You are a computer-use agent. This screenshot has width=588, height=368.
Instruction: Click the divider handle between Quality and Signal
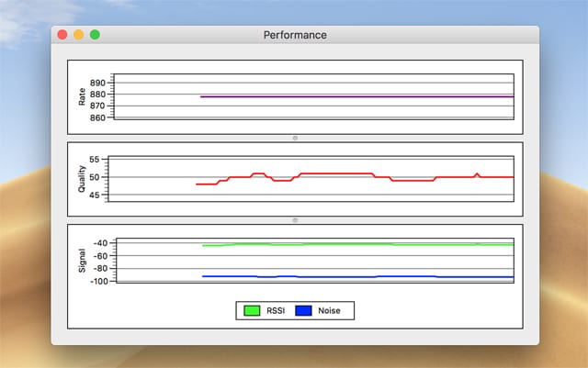[x=295, y=220]
